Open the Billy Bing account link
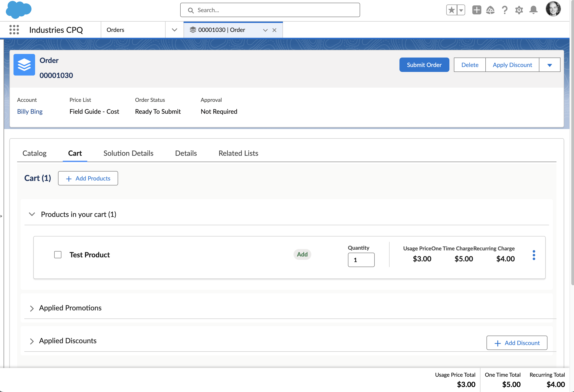Screen dimensions: 574x392 tap(30, 111)
